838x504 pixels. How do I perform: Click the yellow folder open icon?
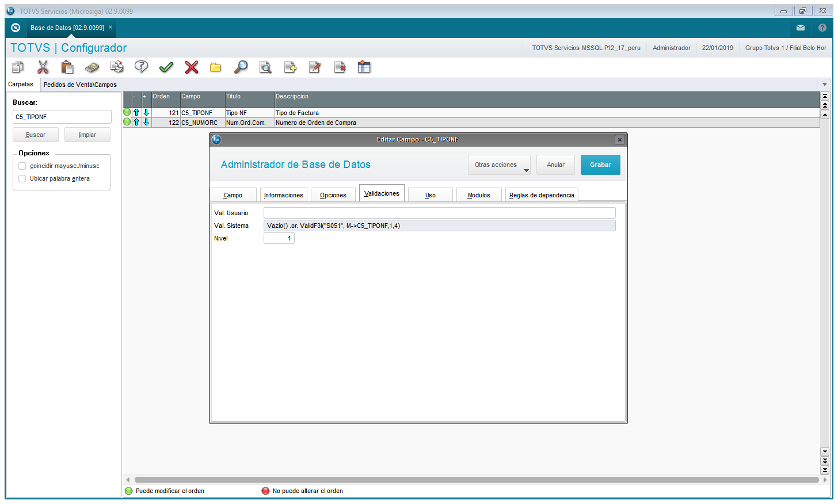[216, 67]
